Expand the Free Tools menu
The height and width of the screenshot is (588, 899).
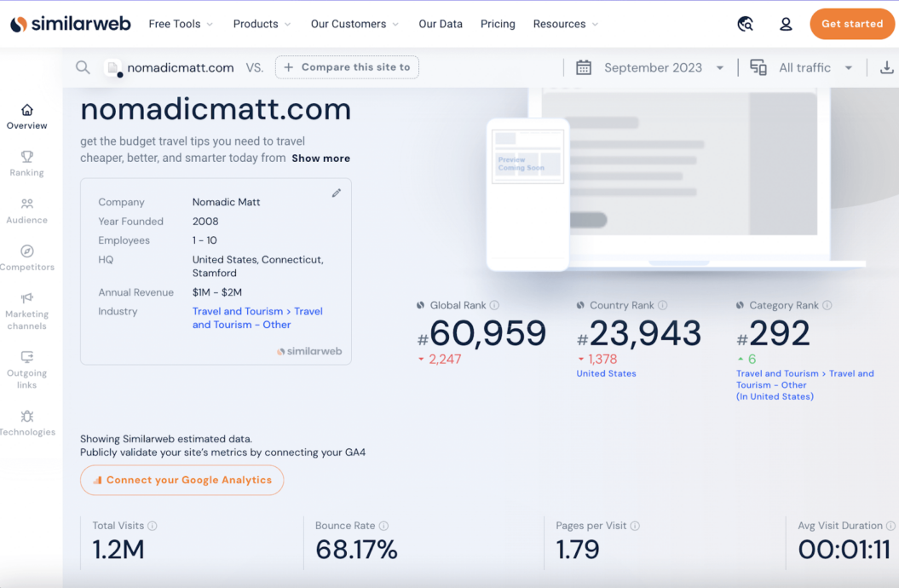pyautogui.click(x=181, y=24)
